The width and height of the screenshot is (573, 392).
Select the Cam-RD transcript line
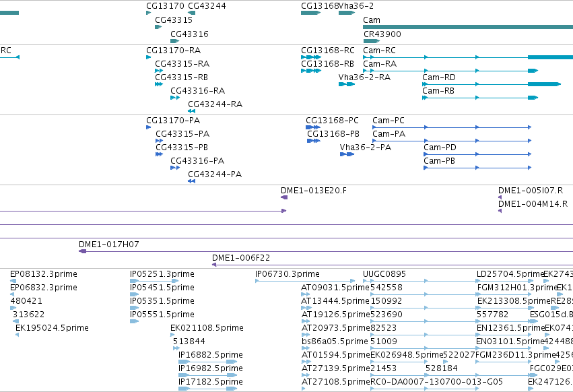click(x=492, y=84)
